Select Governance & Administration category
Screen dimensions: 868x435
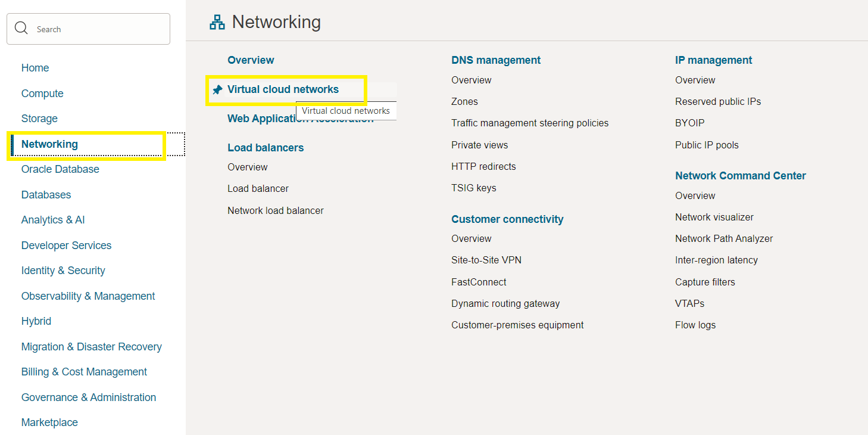tap(89, 397)
